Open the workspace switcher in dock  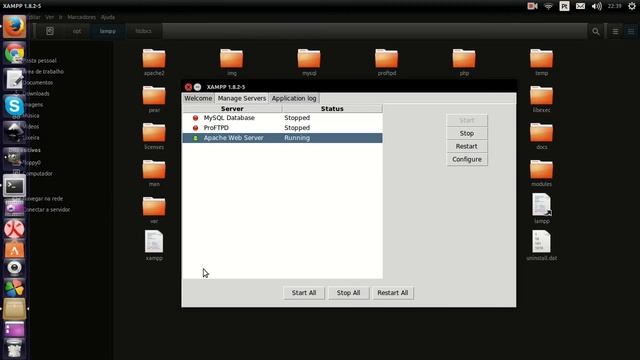pyautogui.click(x=14, y=329)
